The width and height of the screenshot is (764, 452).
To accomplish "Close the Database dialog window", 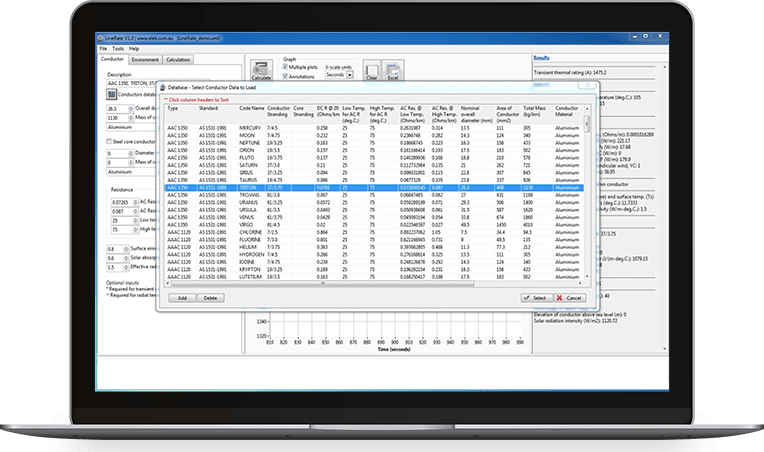I will pyautogui.click(x=587, y=85).
